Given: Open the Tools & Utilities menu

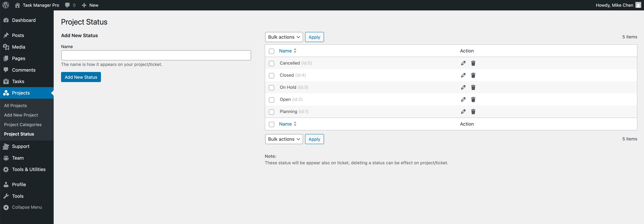Looking at the screenshot, I should pos(29,169).
